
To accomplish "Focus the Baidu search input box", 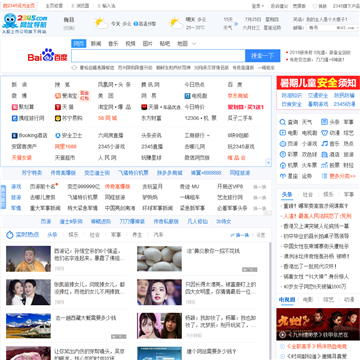I will point(158,56).
